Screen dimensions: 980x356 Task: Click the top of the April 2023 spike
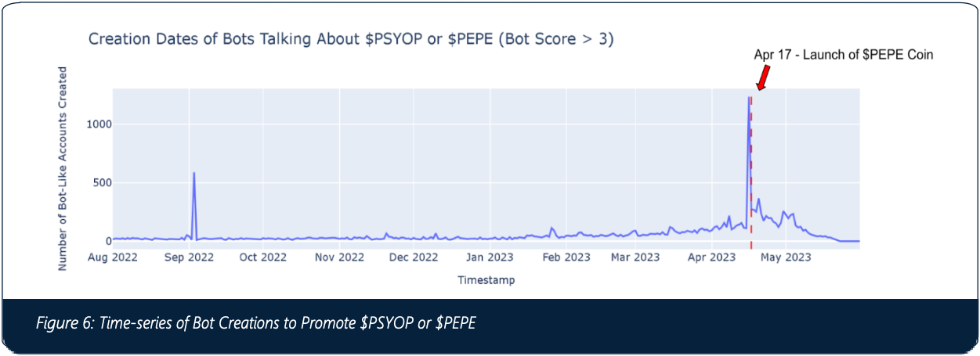click(x=748, y=98)
